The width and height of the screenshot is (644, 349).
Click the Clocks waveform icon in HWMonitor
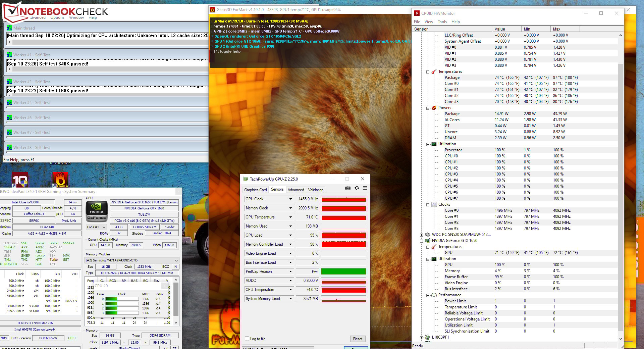pyautogui.click(x=434, y=204)
